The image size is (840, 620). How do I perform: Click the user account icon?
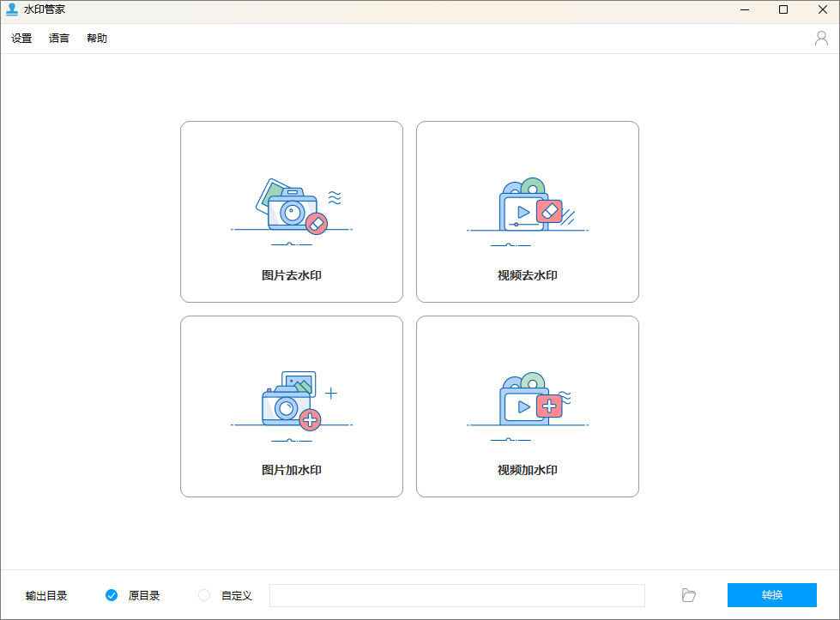820,38
